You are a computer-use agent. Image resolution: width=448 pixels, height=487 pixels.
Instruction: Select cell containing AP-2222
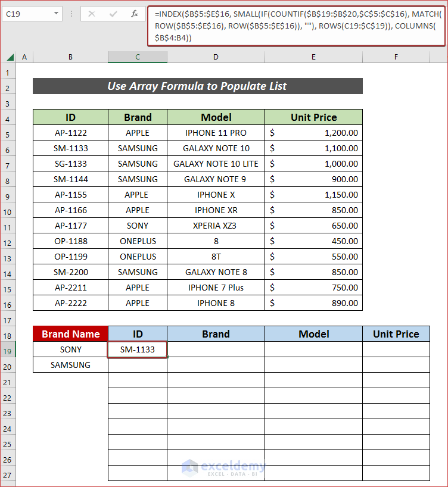pyautogui.click(x=70, y=303)
